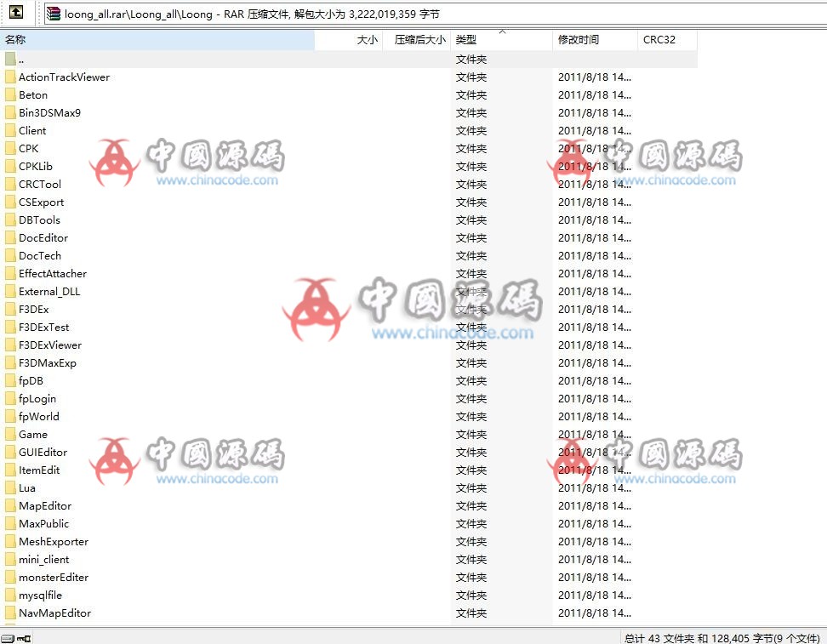
Task: Select the Lua folder in list
Action: pyautogui.click(x=27, y=488)
